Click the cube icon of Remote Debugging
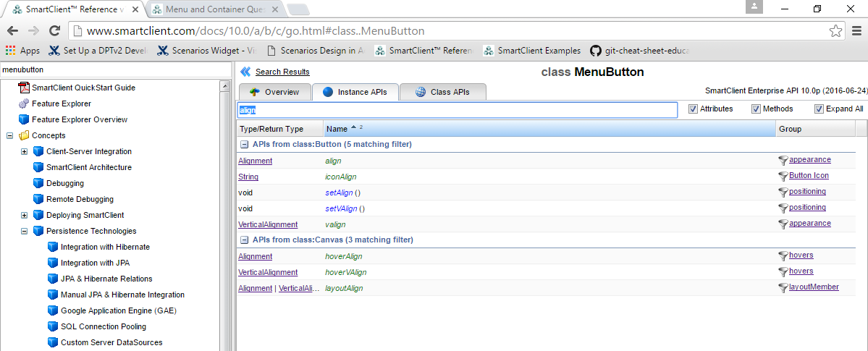 38,199
